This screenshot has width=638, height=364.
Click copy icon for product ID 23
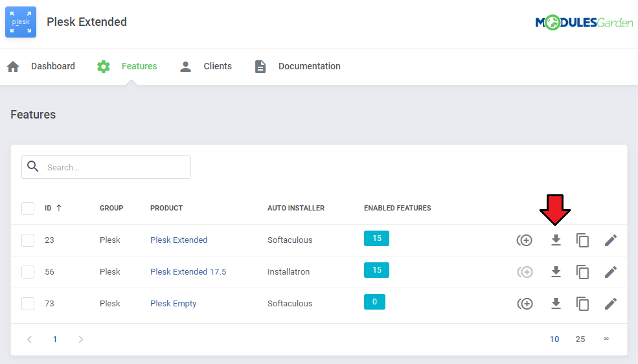point(583,240)
